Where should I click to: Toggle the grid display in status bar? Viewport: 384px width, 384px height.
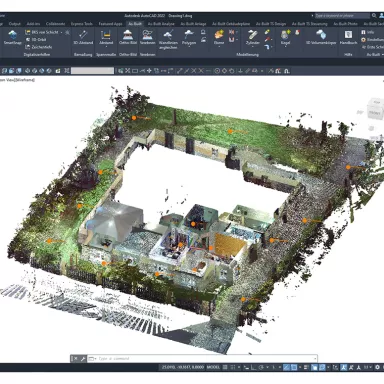(x=225, y=367)
